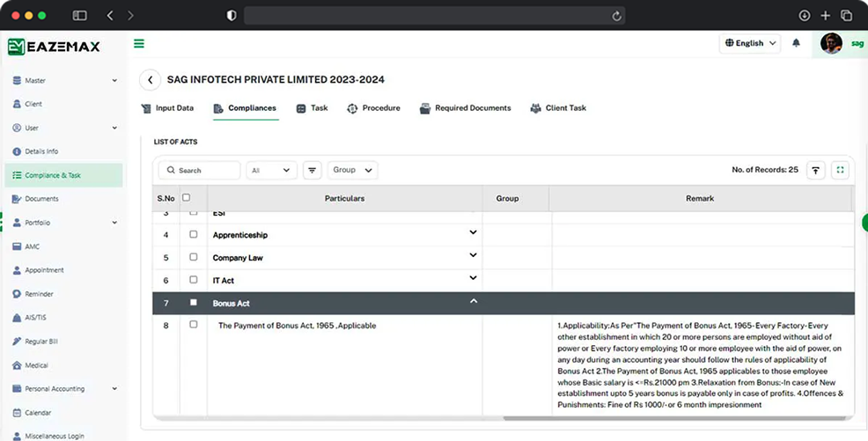
Task: Switch to the Compliances tab
Action: click(x=246, y=108)
